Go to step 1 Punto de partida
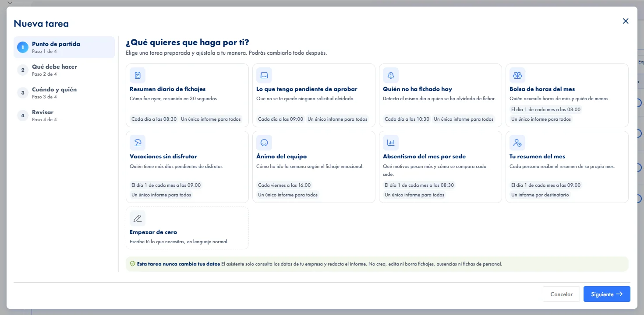This screenshot has height=315, width=644. (x=64, y=47)
